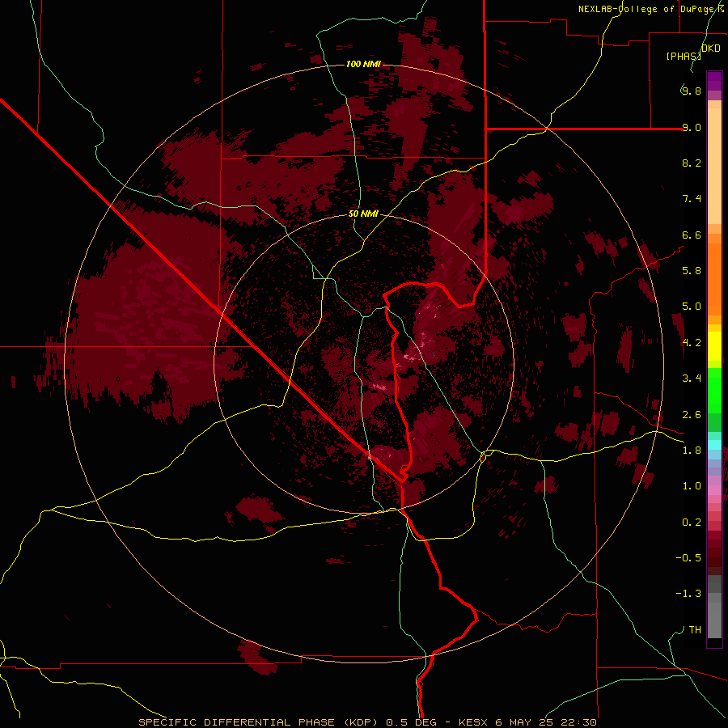Click the 7.4 color scale value

[x=692, y=199]
